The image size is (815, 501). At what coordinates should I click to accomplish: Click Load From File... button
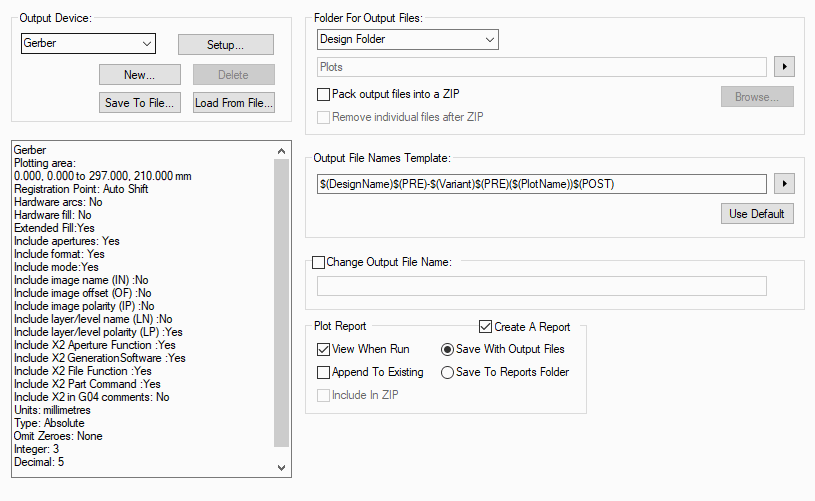point(233,103)
